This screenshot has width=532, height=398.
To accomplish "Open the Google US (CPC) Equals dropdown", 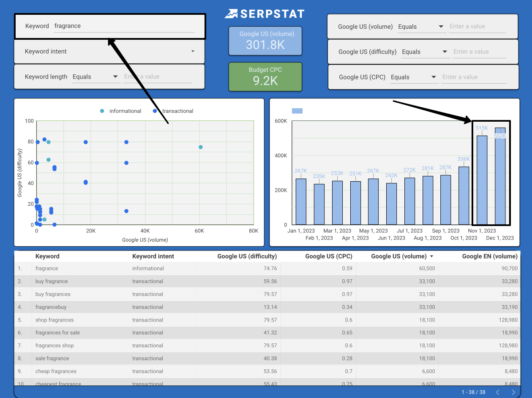I will (433, 77).
